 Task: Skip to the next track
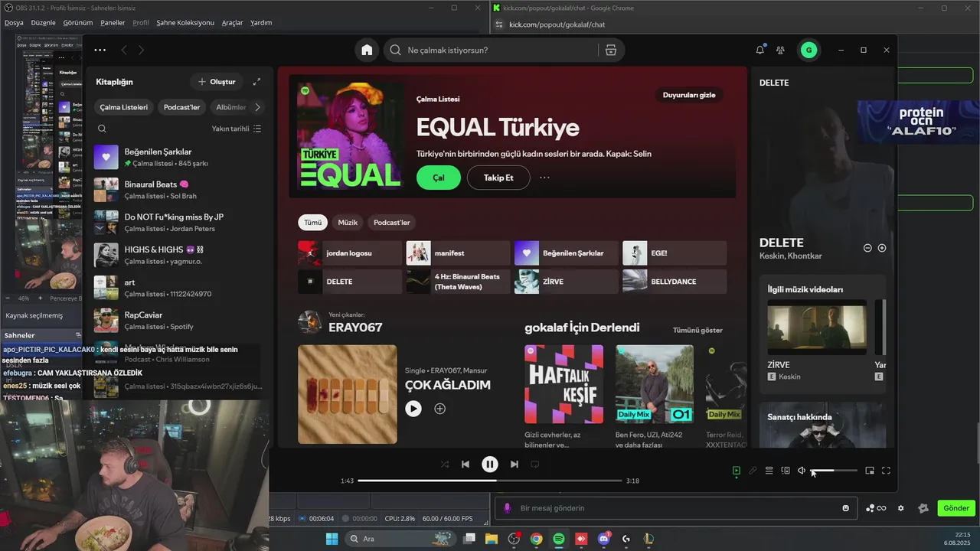click(x=514, y=464)
